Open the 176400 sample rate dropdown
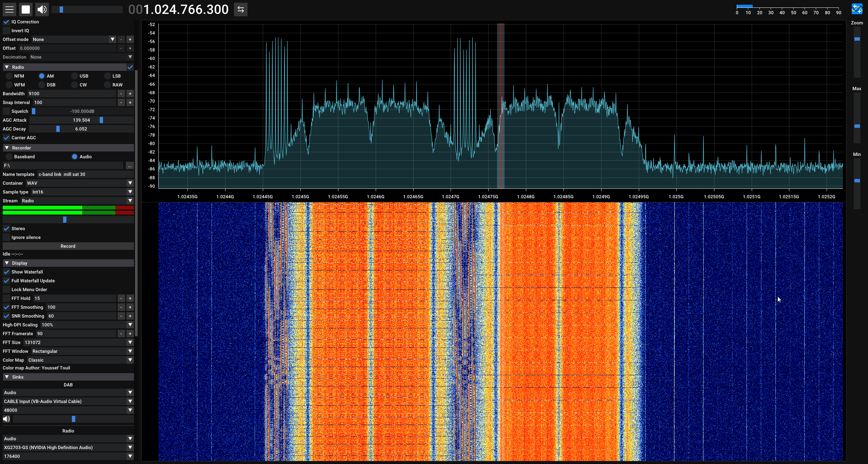This screenshot has width=868, height=464. tap(68, 456)
